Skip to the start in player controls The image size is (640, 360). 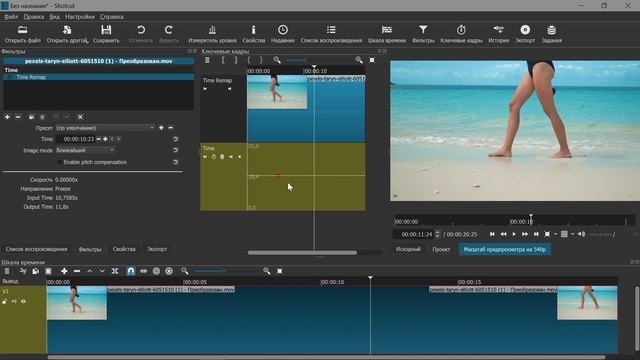(x=492, y=234)
